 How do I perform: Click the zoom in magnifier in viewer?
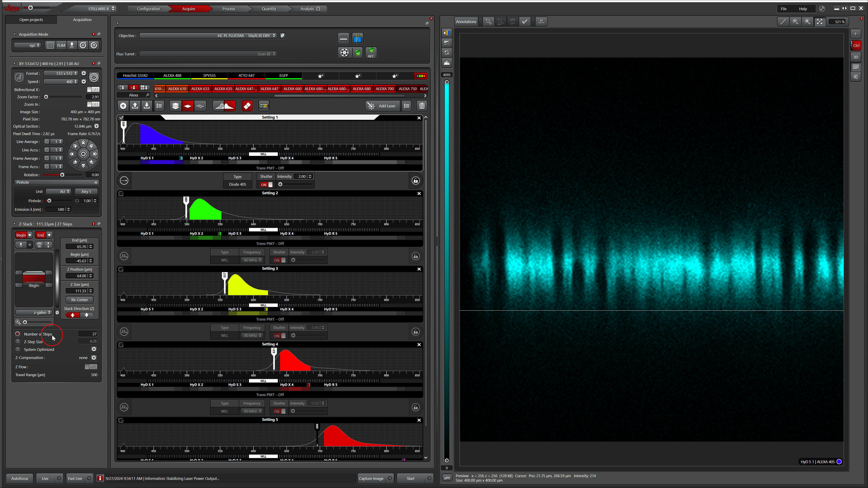click(x=807, y=21)
